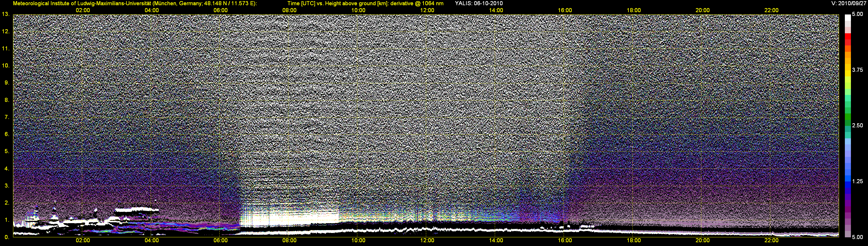The height and width of the screenshot is (246, 868).
Task: Click the 1.25 value on the color scale
Action: 858,181
